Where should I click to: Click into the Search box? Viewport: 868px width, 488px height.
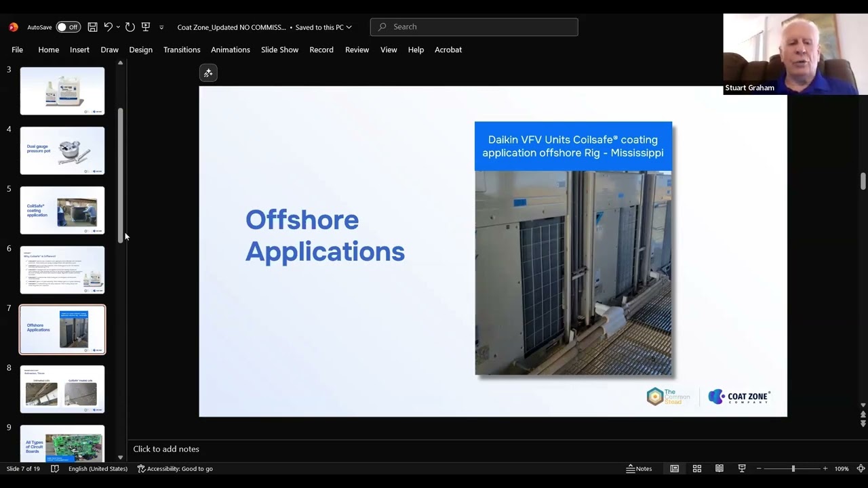(474, 26)
